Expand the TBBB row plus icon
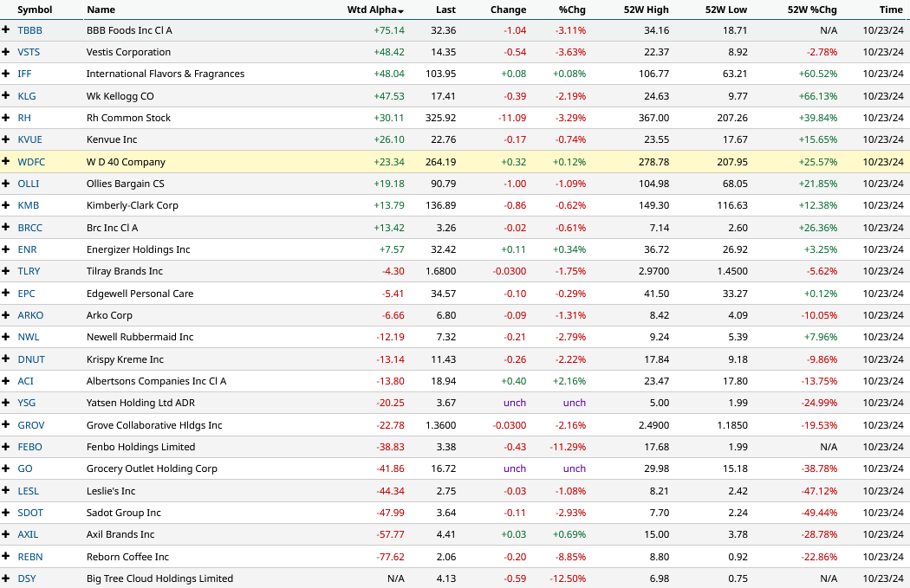The image size is (910, 588). (x=6, y=29)
